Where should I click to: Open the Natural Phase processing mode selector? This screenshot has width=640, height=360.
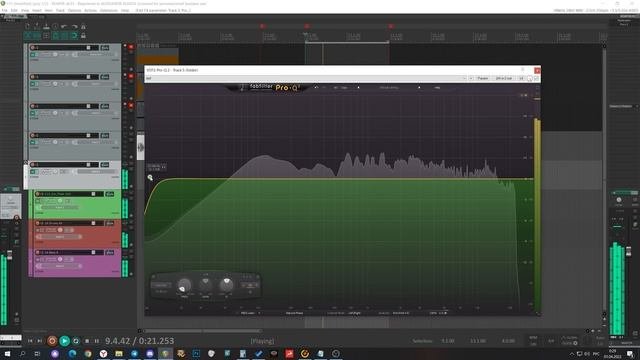(294, 313)
